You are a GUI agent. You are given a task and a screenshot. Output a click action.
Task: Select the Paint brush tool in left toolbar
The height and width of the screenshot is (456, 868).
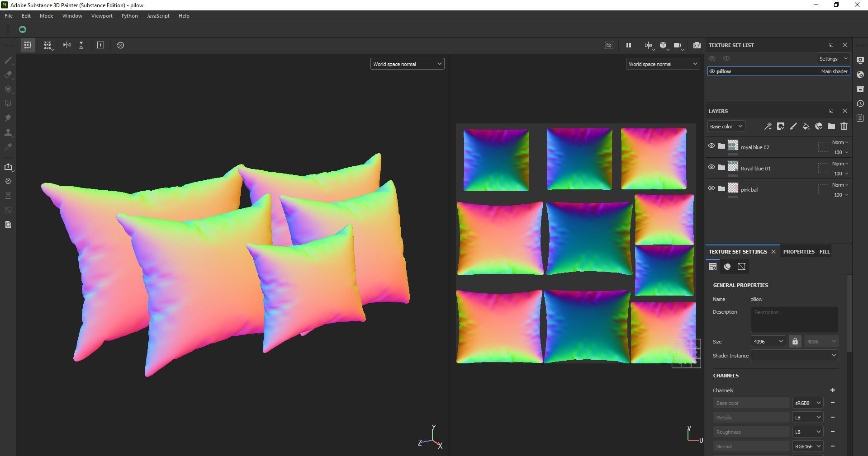click(x=8, y=60)
